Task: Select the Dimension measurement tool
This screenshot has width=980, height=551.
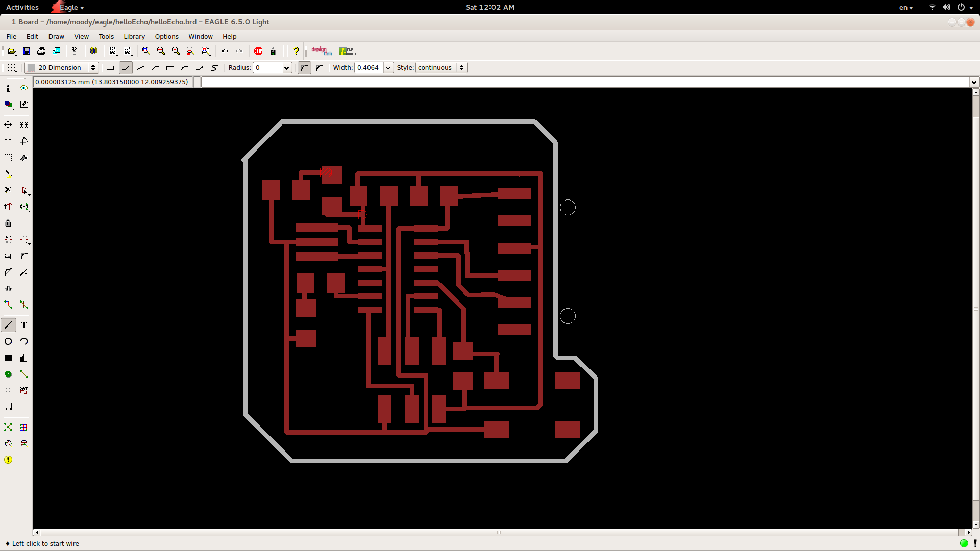Action: point(8,407)
